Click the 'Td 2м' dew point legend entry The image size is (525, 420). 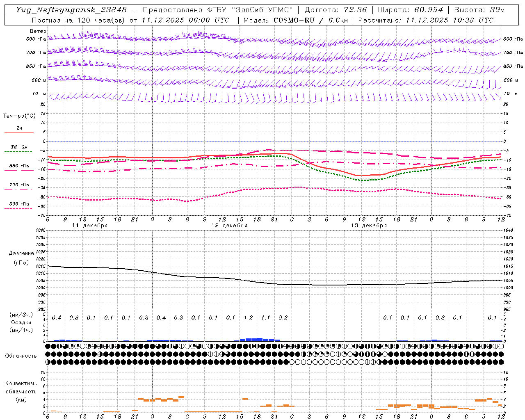(19, 147)
